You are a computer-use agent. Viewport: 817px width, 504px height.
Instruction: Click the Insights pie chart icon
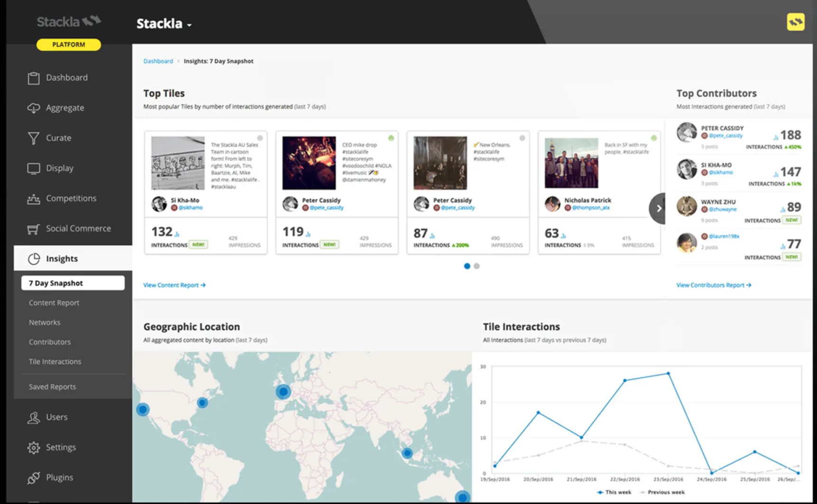[x=34, y=259]
